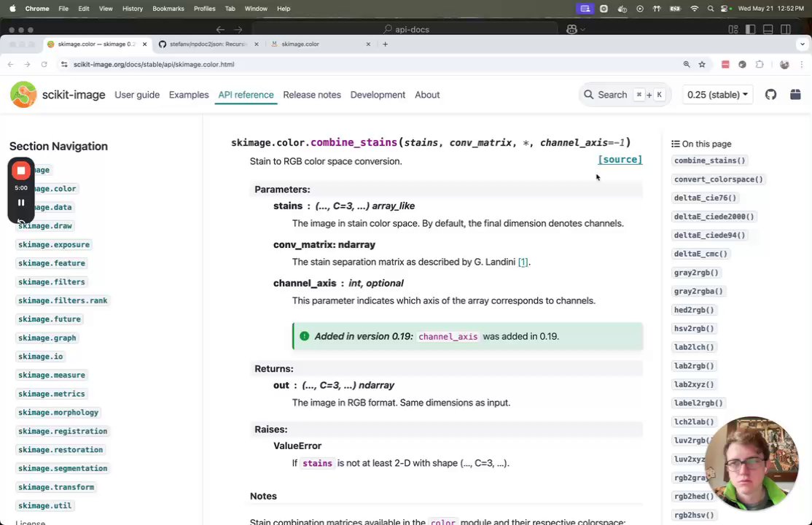The height and width of the screenshot is (525, 812).
Task: Pause the recording
Action: 21,203
